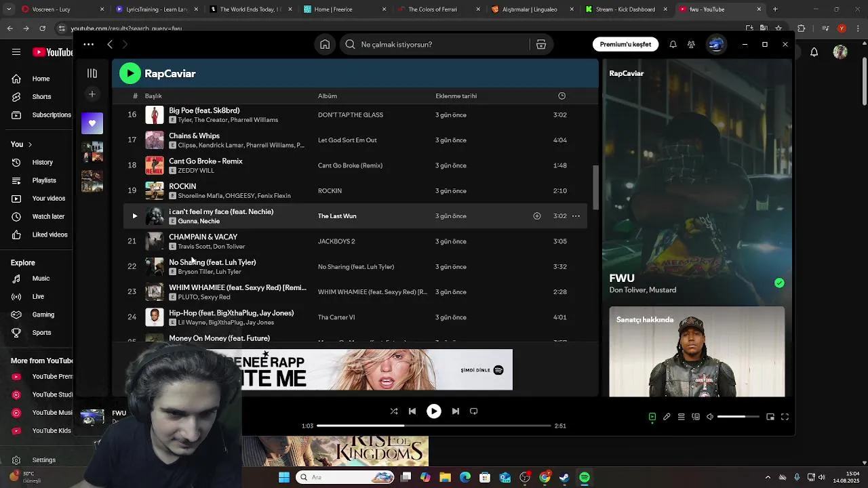Sort by Albüm column header
The width and height of the screenshot is (868, 488).
[x=328, y=96]
